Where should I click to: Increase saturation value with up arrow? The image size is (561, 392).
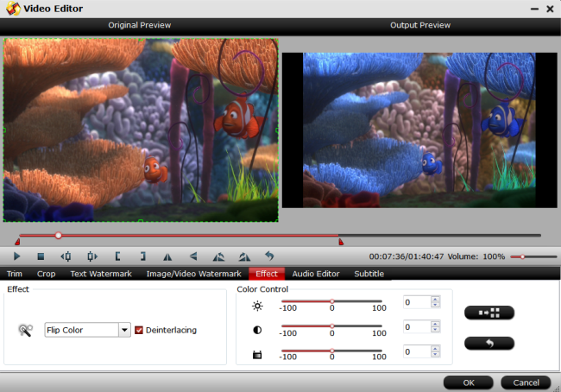pos(435,349)
